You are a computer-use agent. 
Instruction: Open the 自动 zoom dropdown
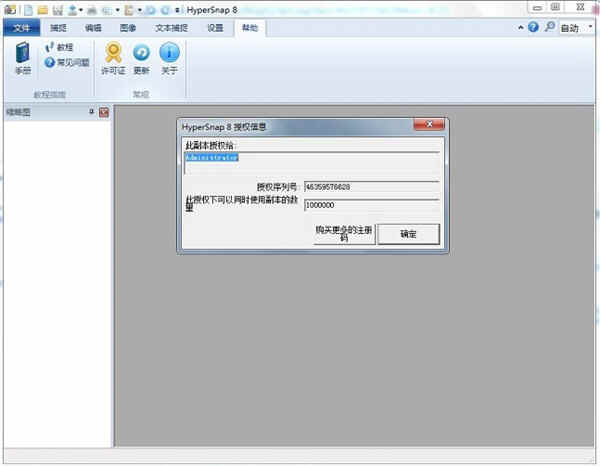(576, 28)
